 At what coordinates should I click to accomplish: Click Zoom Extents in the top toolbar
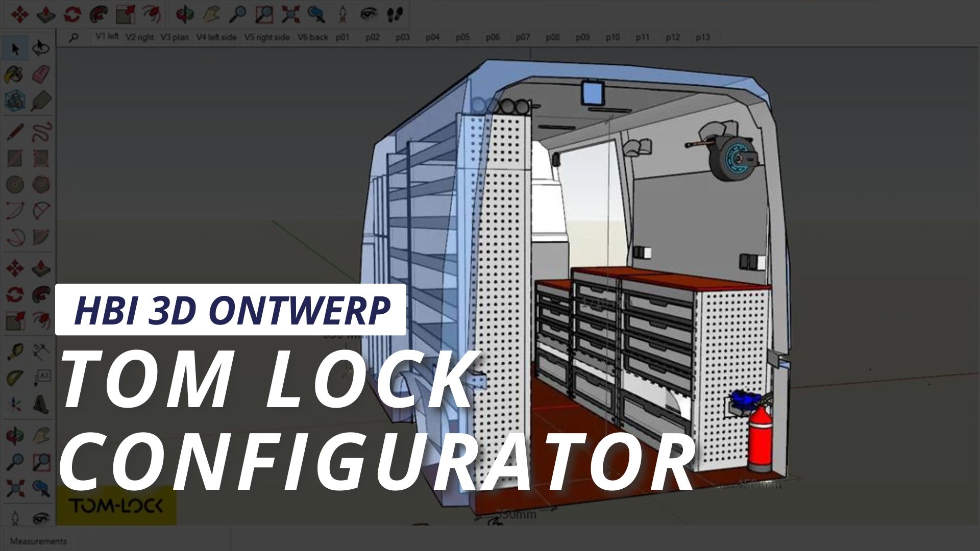[290, 14]
